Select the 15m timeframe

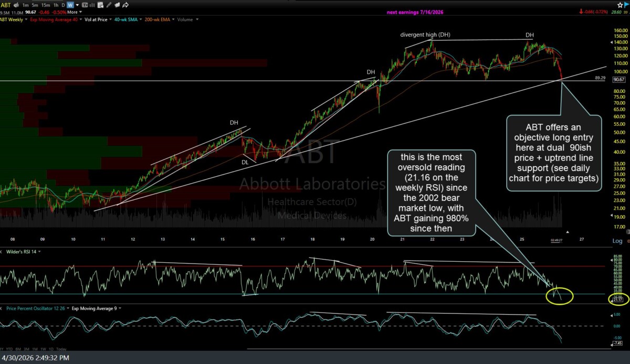pyautogui.click(x=46, y=5)
